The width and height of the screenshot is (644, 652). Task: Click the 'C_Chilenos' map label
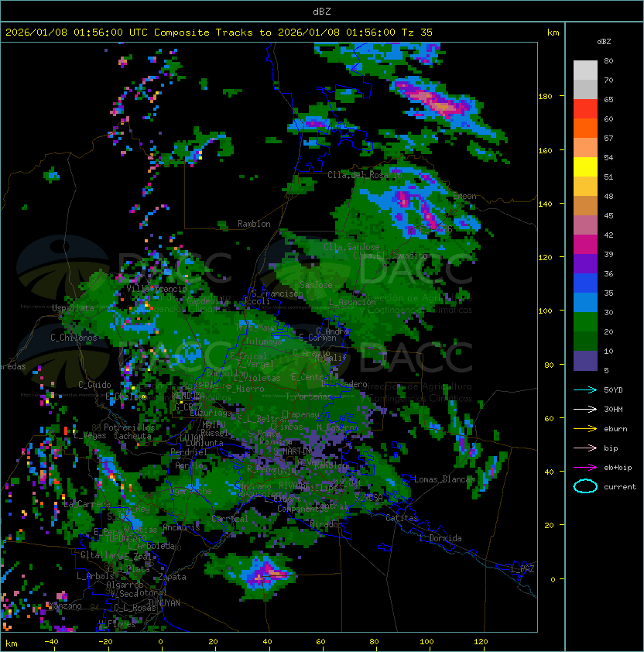click(x=74, y=338)
